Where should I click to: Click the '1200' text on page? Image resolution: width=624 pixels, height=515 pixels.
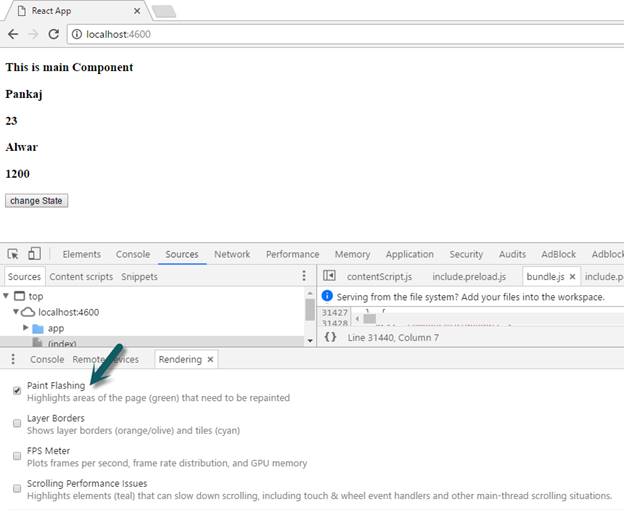(x=18, y=174)
